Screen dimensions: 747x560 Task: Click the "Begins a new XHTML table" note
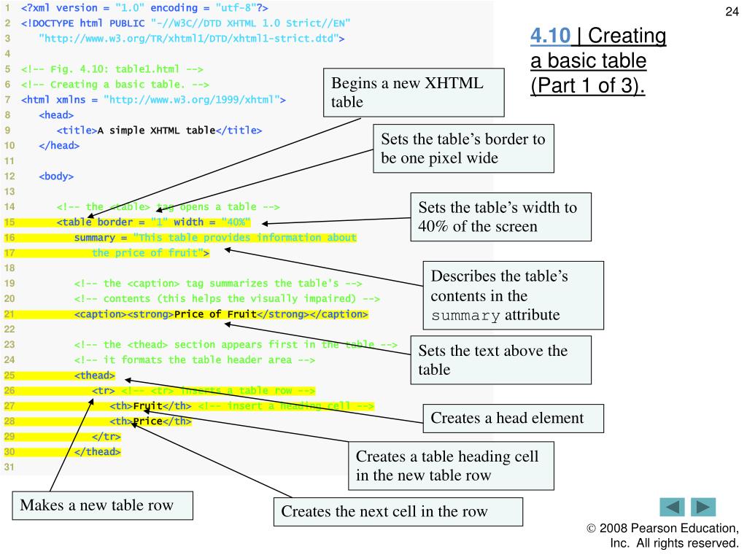coord(414,93)
